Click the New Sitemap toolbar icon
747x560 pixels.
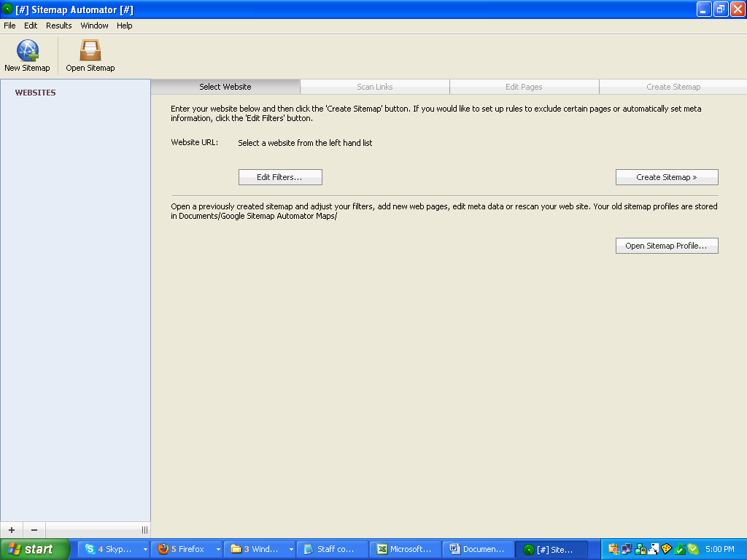[27, 55]
